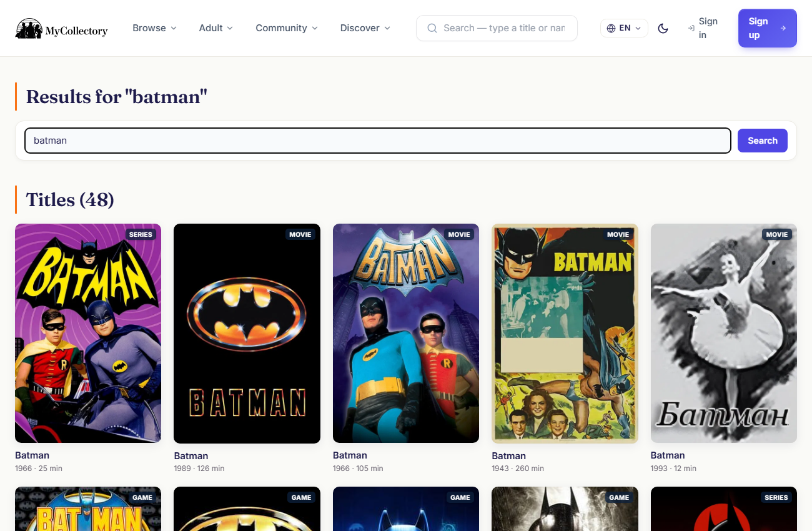812x531 pixels.
Task: Click Batman title above 1966 · 105 min
Action: [x=350, y=455]
